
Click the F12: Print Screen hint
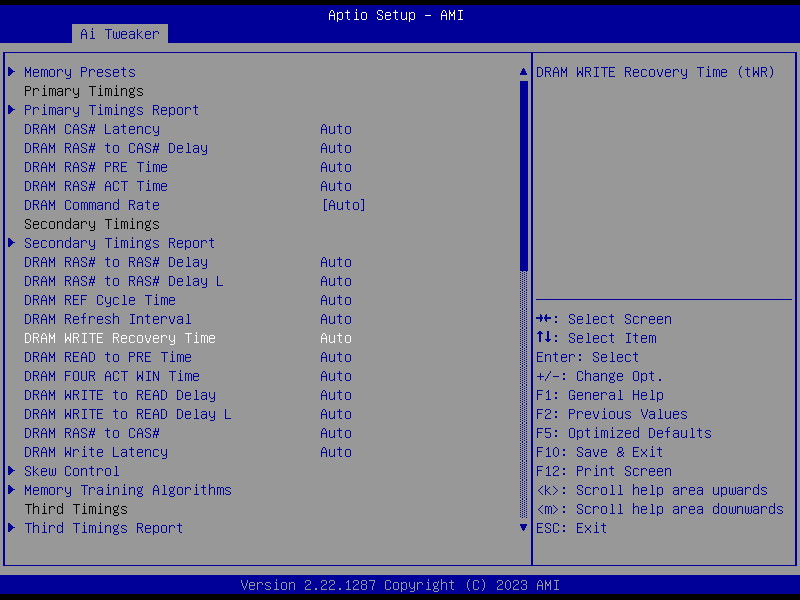(x=604, y=471)
